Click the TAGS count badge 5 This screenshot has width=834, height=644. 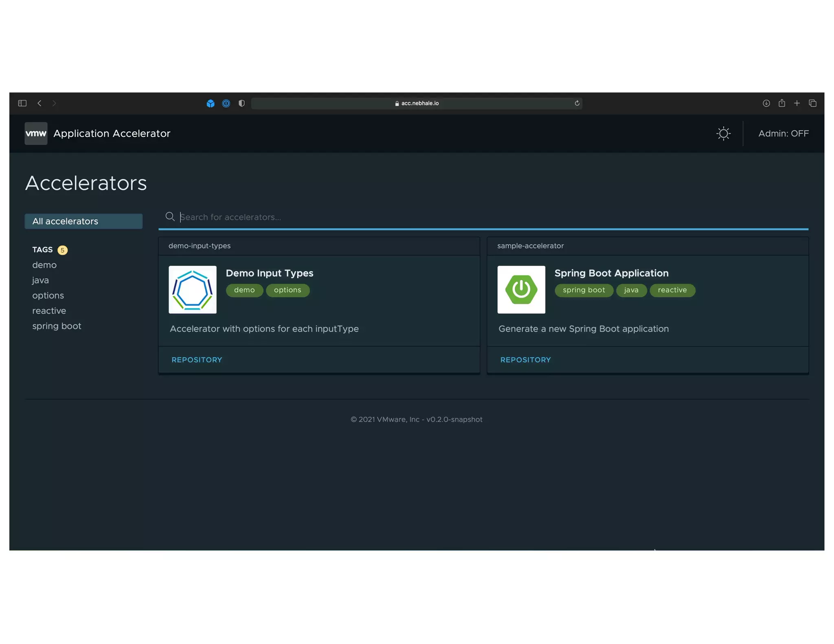(62, 250)
